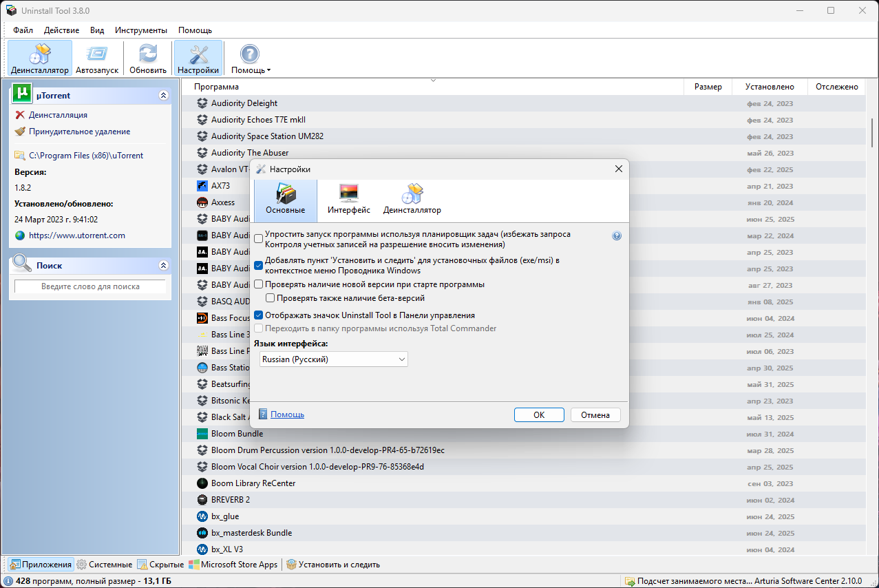Screen dimensions: 879x588
Task: Open the Действие menu
Action: [61, 30]
